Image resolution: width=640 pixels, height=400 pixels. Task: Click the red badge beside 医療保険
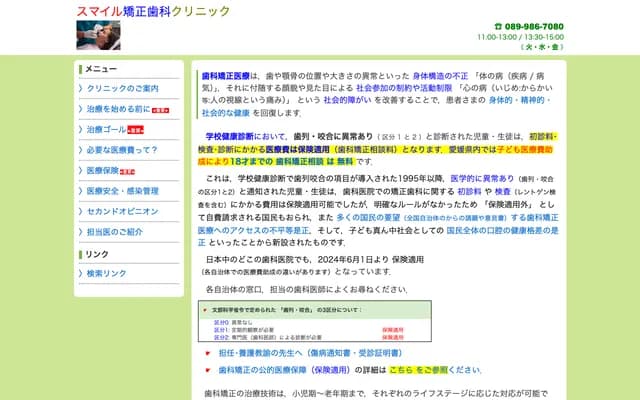point(127,171)
